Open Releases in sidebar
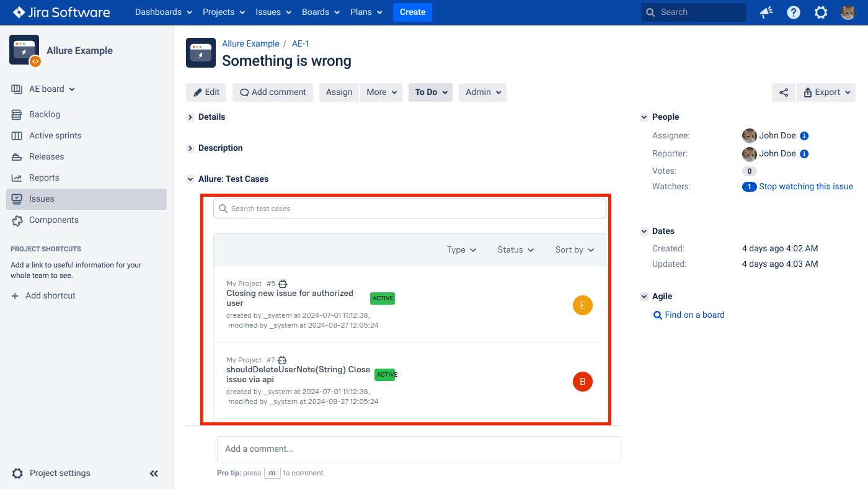 pos(86,156)
